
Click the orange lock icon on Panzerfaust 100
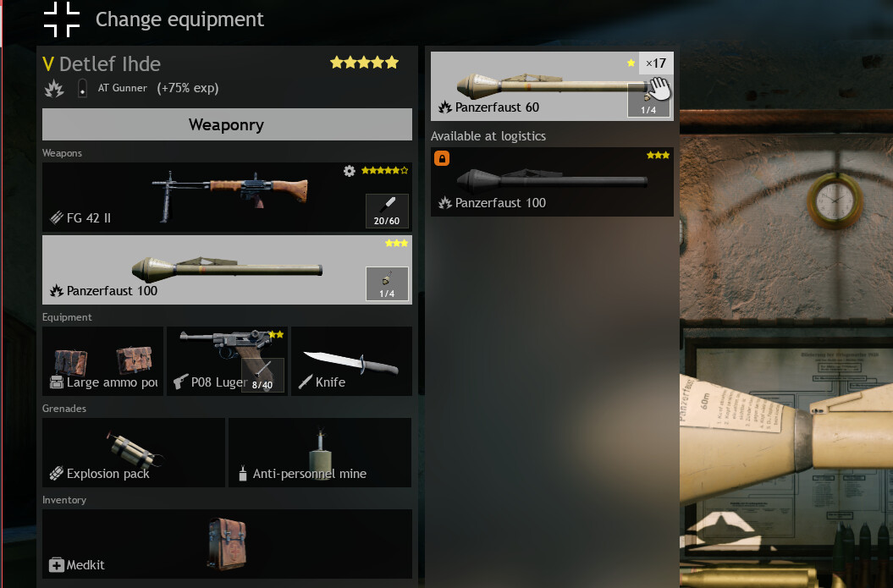(442, 158)
